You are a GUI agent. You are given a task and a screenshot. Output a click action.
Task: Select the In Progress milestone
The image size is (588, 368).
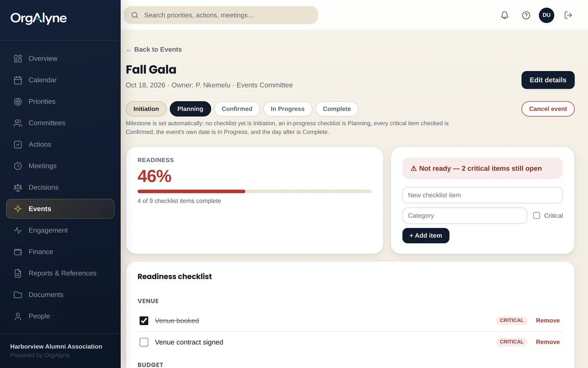pos(288,109)
